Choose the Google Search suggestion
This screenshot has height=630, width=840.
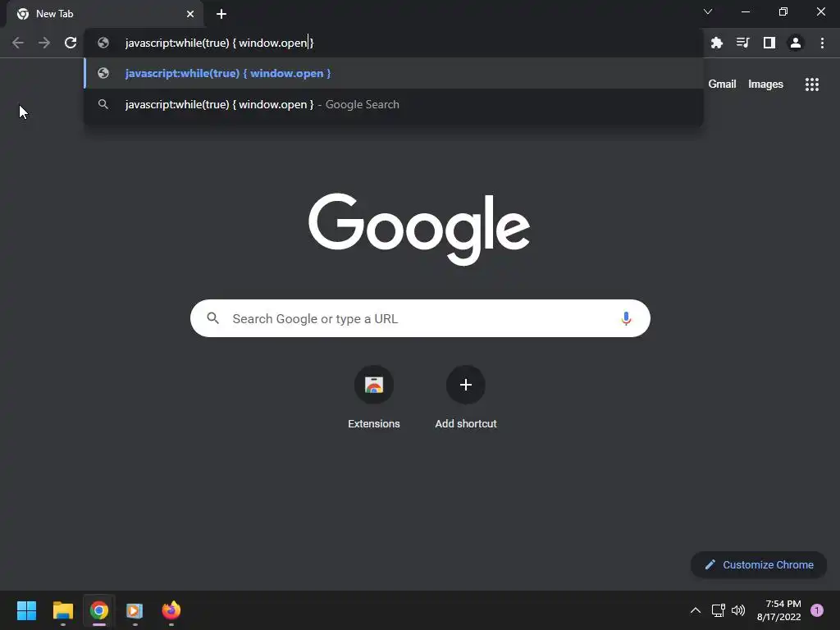[x=394, y=104]
